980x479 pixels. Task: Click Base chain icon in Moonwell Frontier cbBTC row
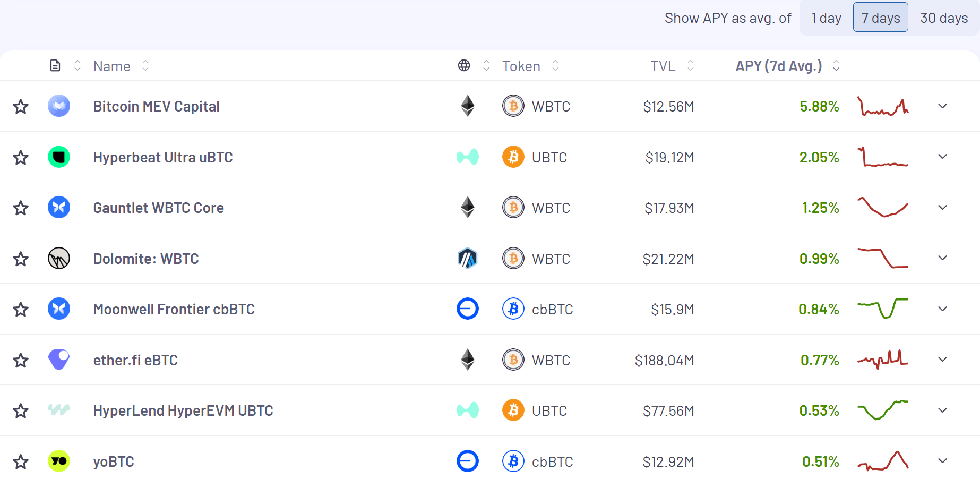468,309
